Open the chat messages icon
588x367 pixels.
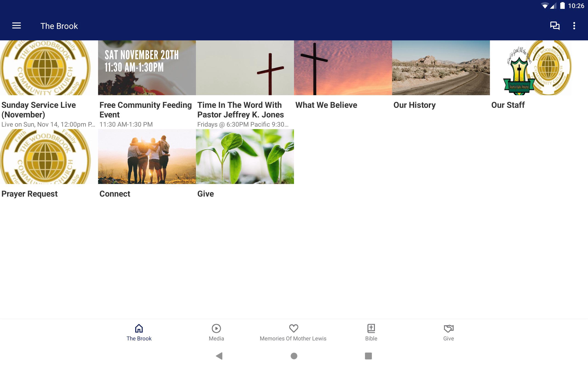(555, 26)
